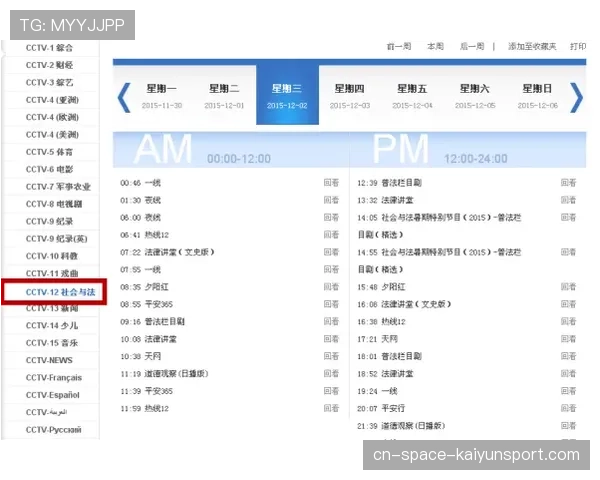This screenshot has height=480, width=600.
Task: Open CCTV-5 体育 channel
Action: coord(49,152)
